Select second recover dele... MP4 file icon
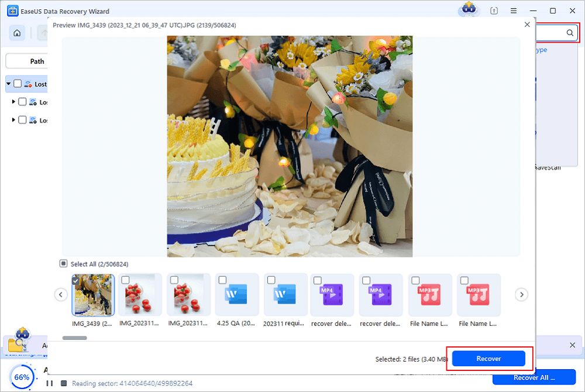This screenshot has height=392, width=585. pyautogui.click(x=380, y=294)
